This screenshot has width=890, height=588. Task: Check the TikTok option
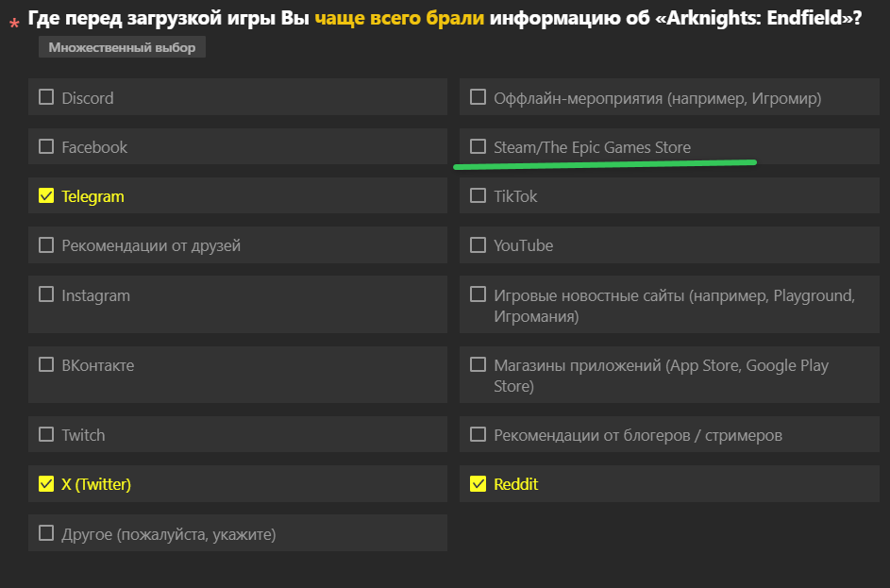point(478,195)
